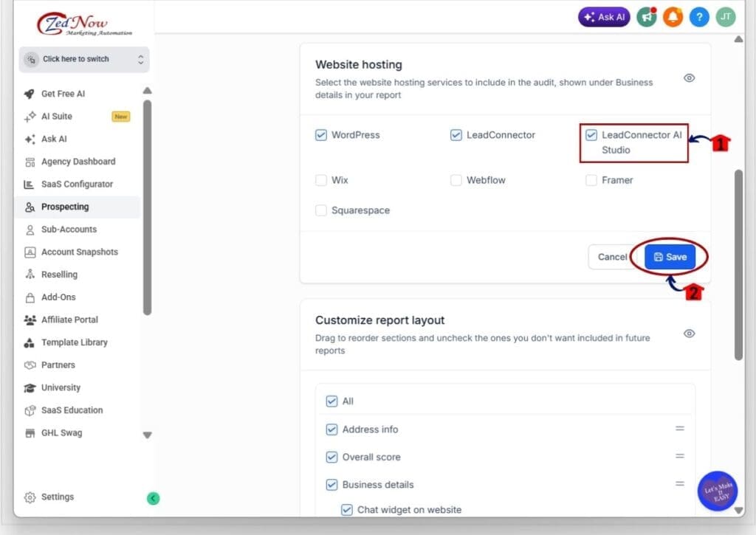This screenshot has width=756, height=535.
Task: Click the SaaS Configurator chart icon
Action: pyautogui.click(x=29, y=184)
